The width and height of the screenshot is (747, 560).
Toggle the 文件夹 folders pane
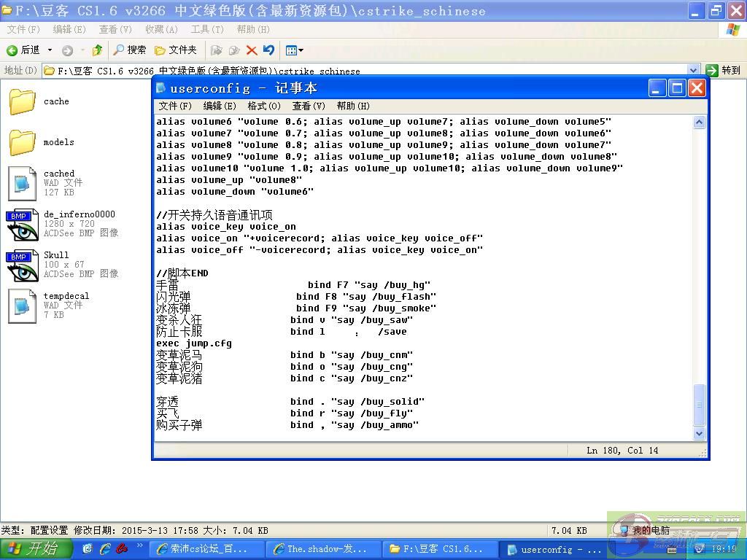pos(176,50)
